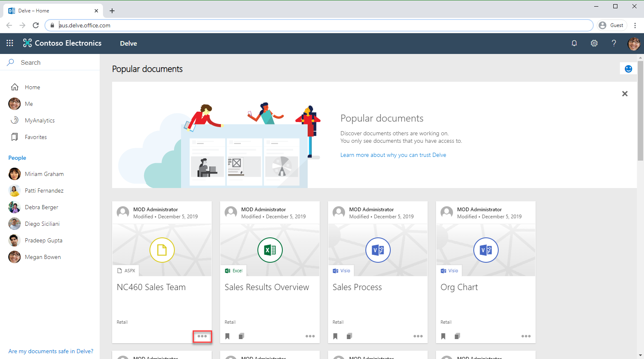This screenshot has height=359, width=644.
Task: Click Retail label on Sales Process card
Action: 338,322
